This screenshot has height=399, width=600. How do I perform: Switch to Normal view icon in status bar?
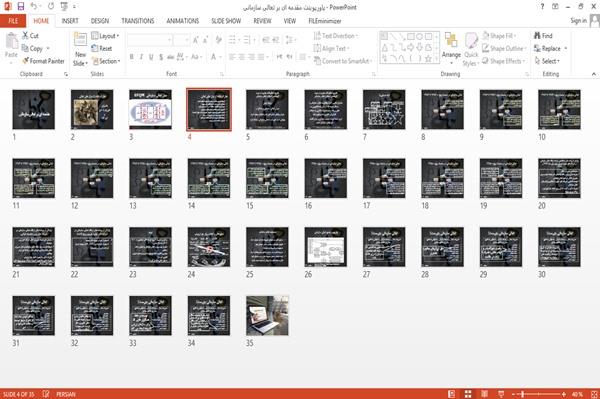click(x=452, y=394)
